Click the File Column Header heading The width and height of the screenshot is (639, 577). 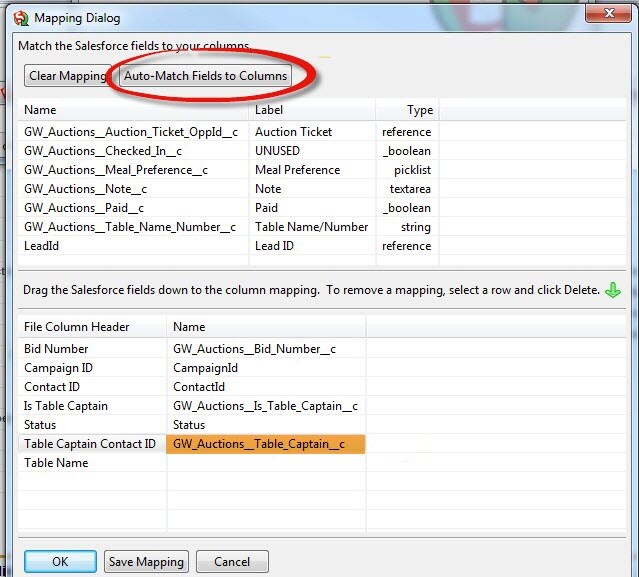point(92,326)
